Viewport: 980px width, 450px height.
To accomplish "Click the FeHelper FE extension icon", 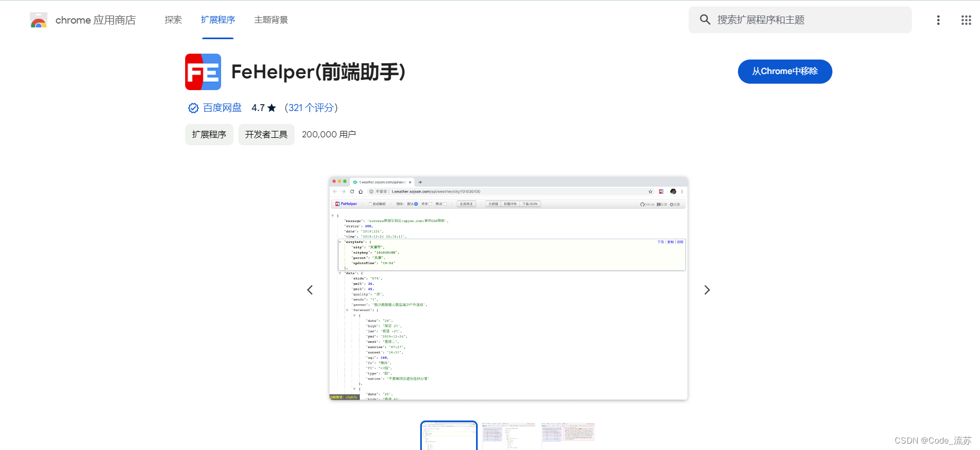I will click(203, 72).
